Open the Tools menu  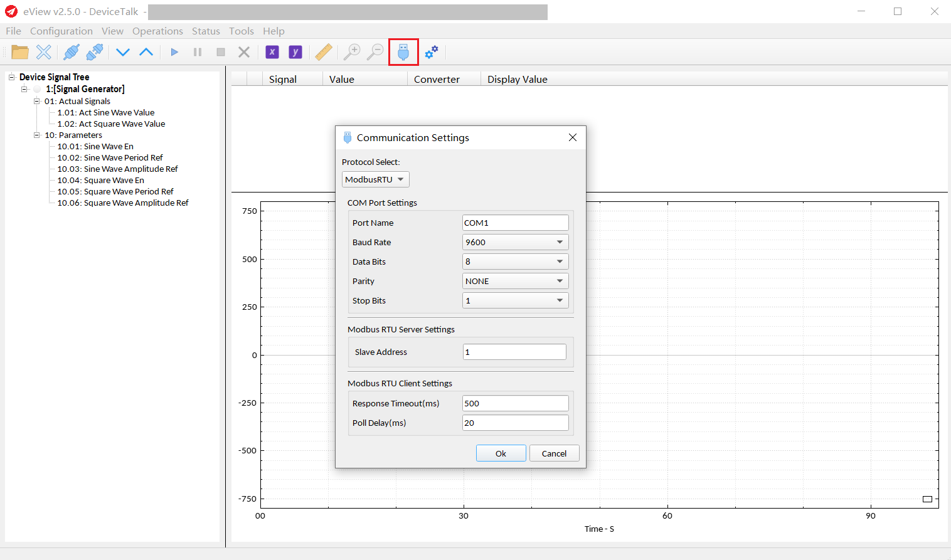pyautogui.click(x=242, y=31)
